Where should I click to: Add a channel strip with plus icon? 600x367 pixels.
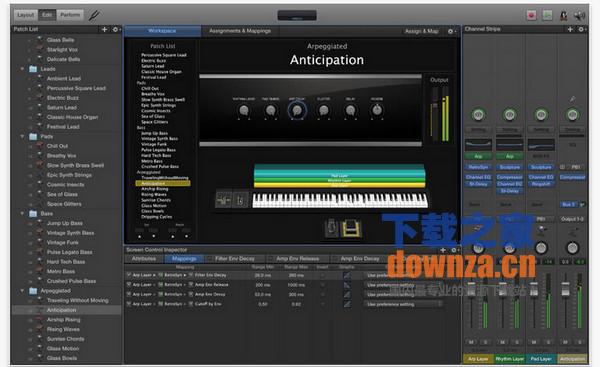pos(570,29)
